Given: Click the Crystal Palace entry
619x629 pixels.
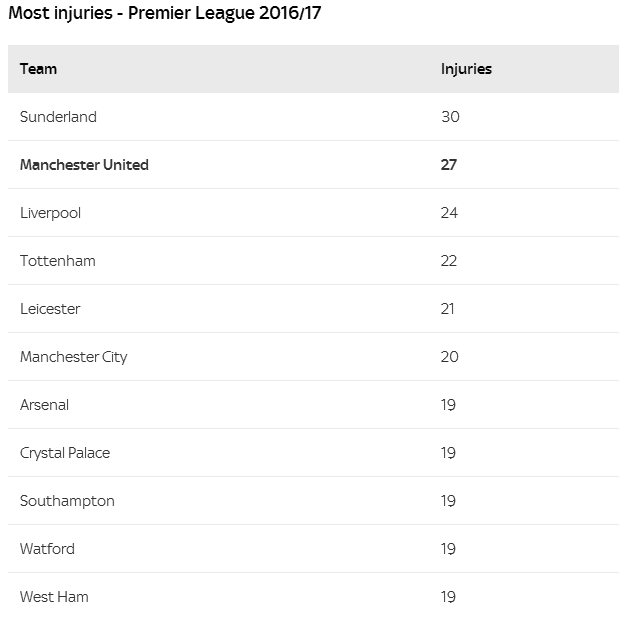Looking at the screenshot, I should pos(65,453).
